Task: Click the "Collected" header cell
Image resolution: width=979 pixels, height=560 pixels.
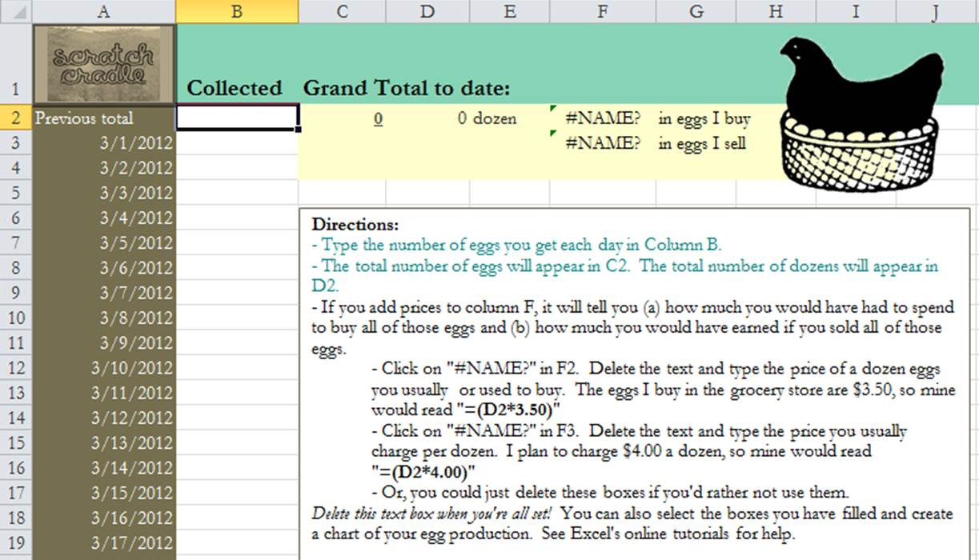Action: pyautogui.click(x=235, y=88)
